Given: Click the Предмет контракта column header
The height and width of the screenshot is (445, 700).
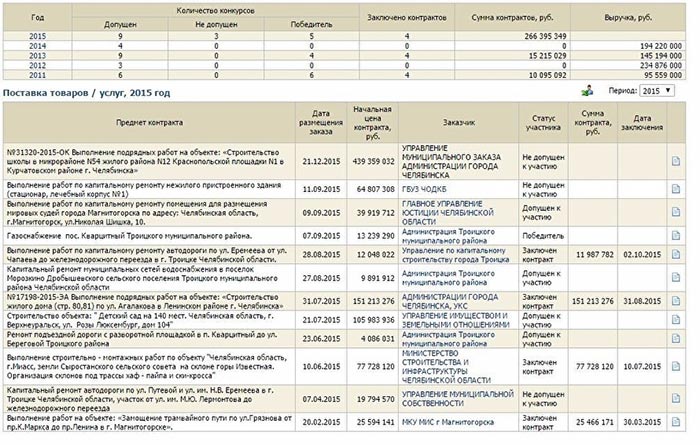Looking at the screenshot, I should [150, 122].
